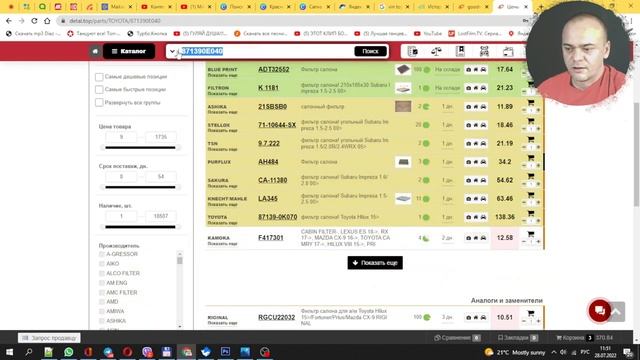Add RIGINAL RGCU22032 to cart
The image size is (640, 360).
pyautogui.click(x=531, y=313)
